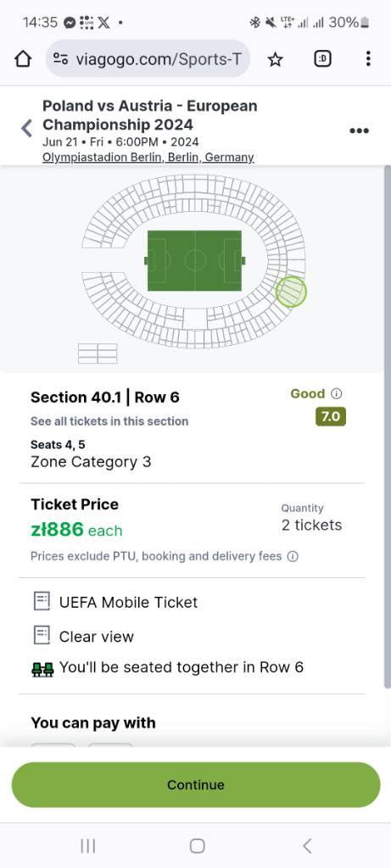Tap the browser home icon
This screenshot has height=868, width=391.
23,58
